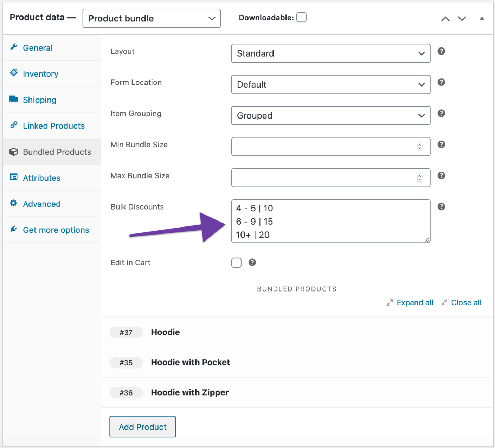495x448 pixels.
Task: Move the Product data panel up
Action: coord(445,19)
